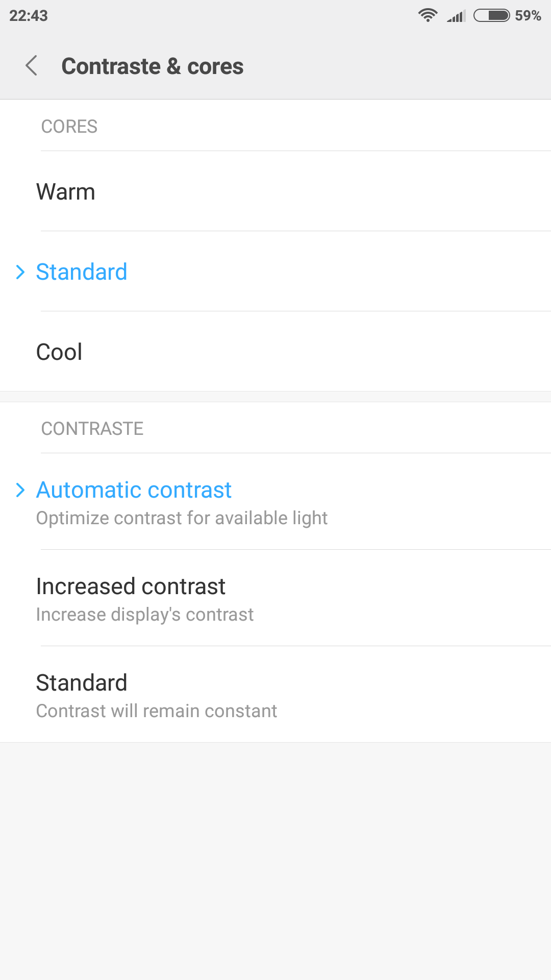Tap the Wi-Fi status icon
This screenshot has height=980, width=551.
(428, 15)
